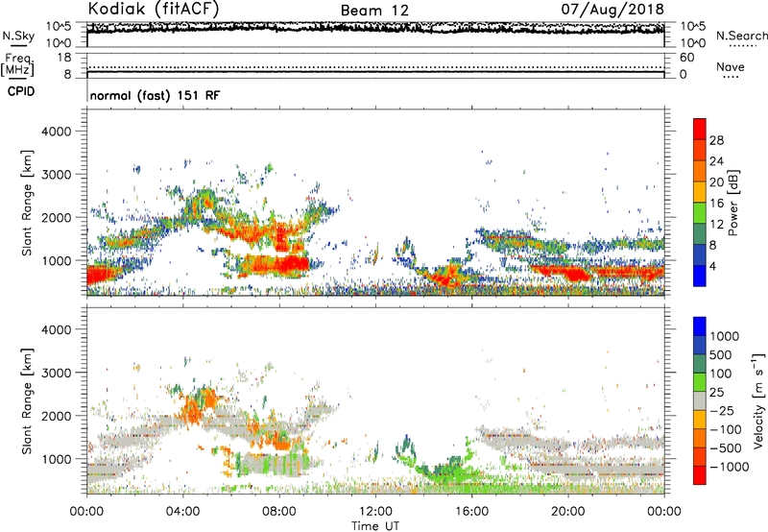768x532 pixels.
Task: Click the '16:00' time axis tick label
Action: (471, 512)
